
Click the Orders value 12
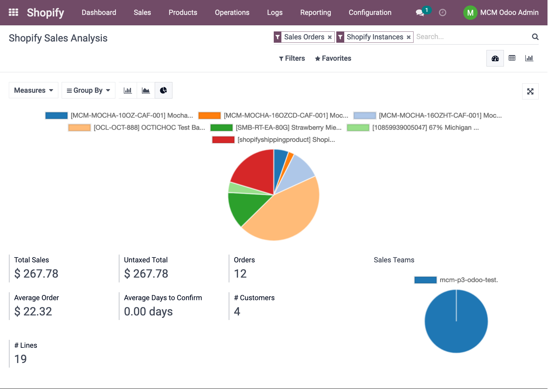click(x=240, y=274)
